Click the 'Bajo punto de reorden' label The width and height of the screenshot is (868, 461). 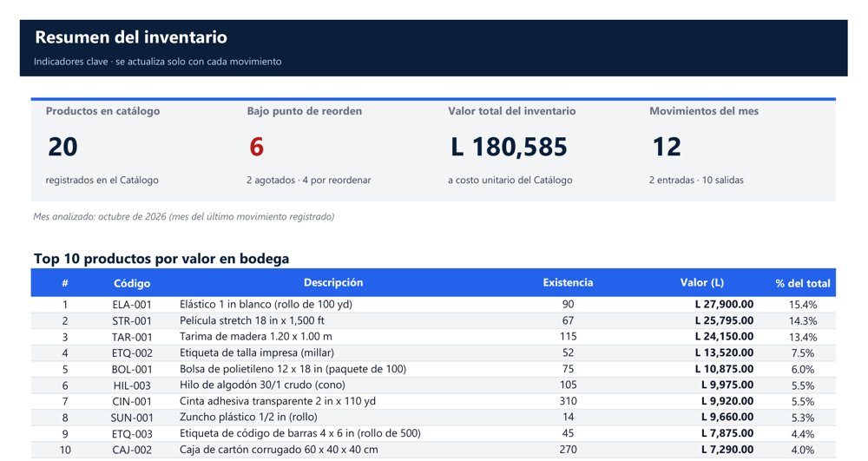[305, 110]
